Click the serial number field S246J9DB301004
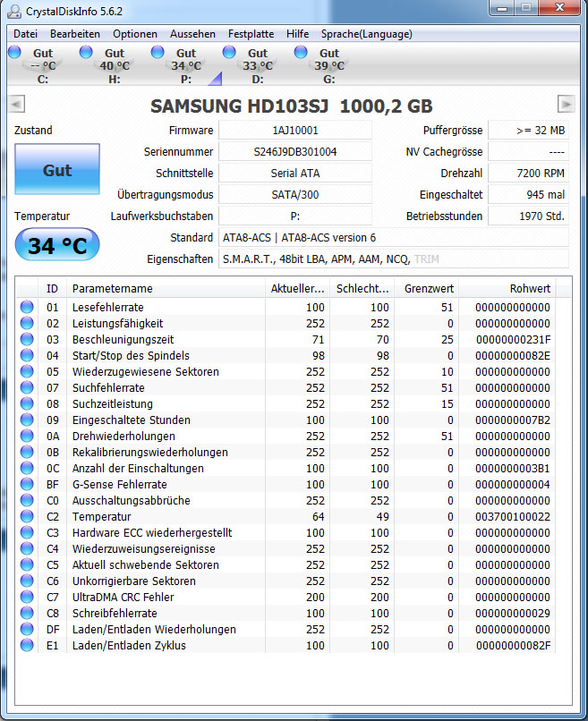The height and width of the screenshot is (721, 588). pyautogui.click(x=295, y=152)
